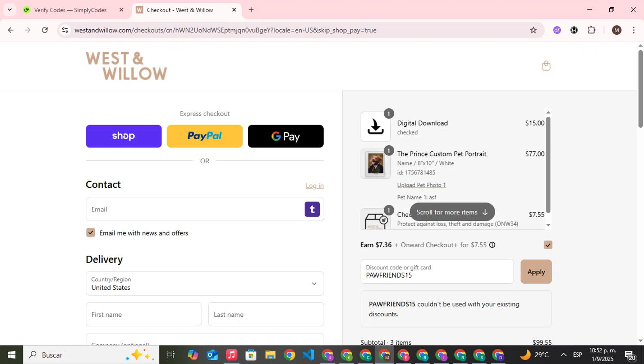Open the dark W extension icon

pos(574,30)
